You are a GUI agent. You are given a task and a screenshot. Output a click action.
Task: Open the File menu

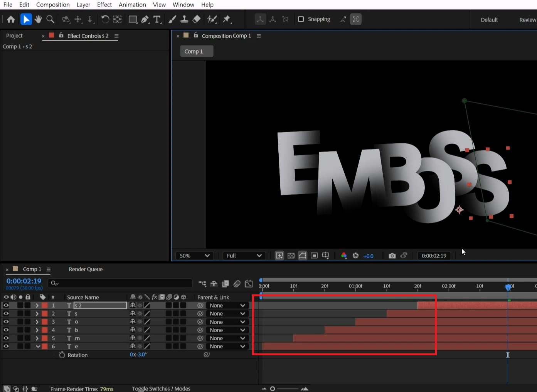coord(8,5)
